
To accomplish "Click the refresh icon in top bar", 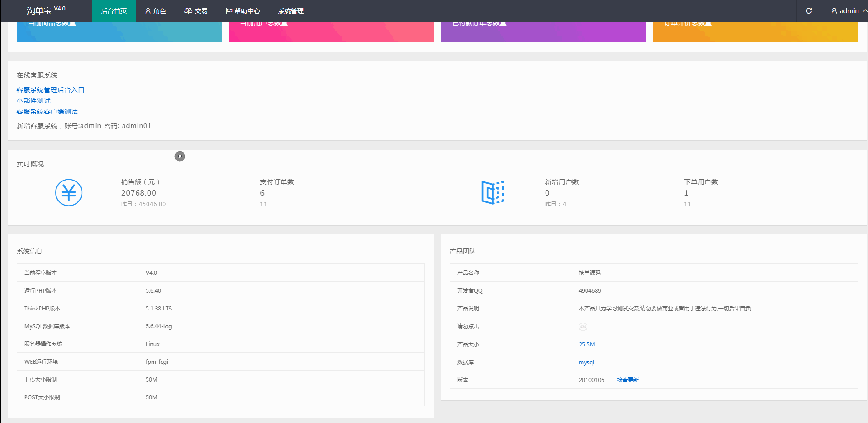I will 808,11.
